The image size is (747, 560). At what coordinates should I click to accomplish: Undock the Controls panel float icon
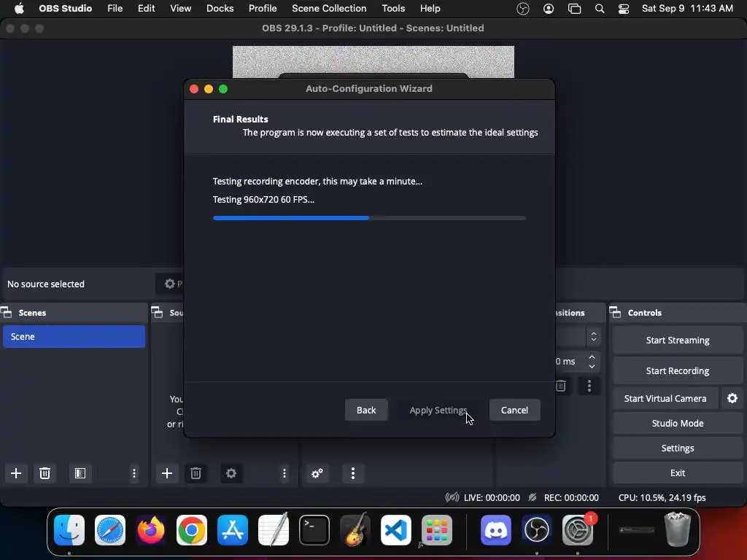pyautogui.click(x=616, y=312)
